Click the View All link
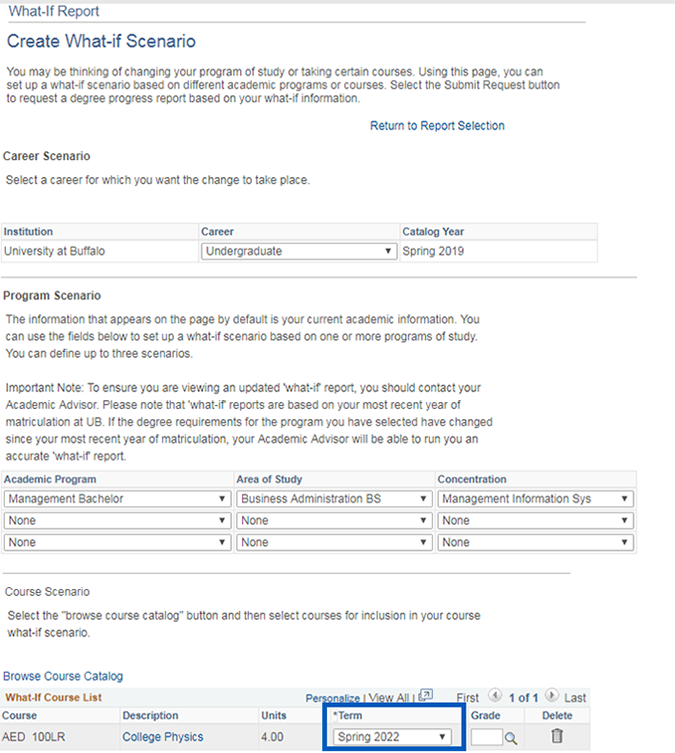 click(x=389, y=698)
